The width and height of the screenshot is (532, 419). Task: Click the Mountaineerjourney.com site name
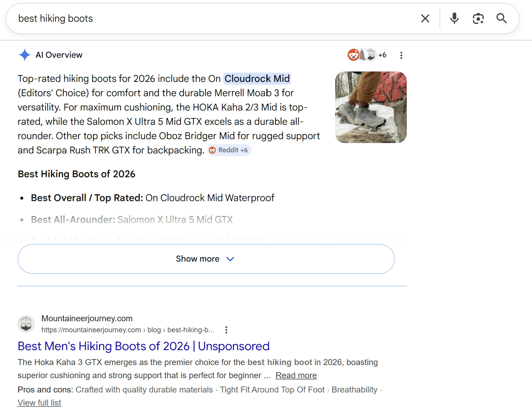pos(87,318)
